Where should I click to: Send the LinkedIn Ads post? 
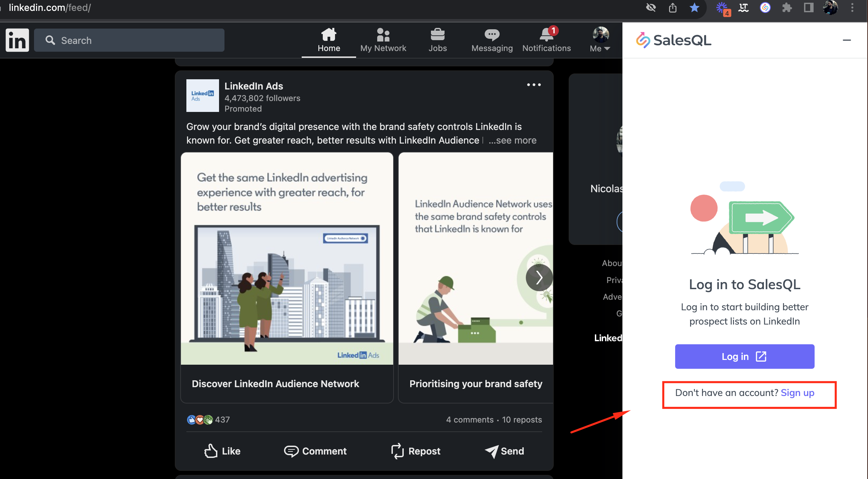tap(504, 451)
